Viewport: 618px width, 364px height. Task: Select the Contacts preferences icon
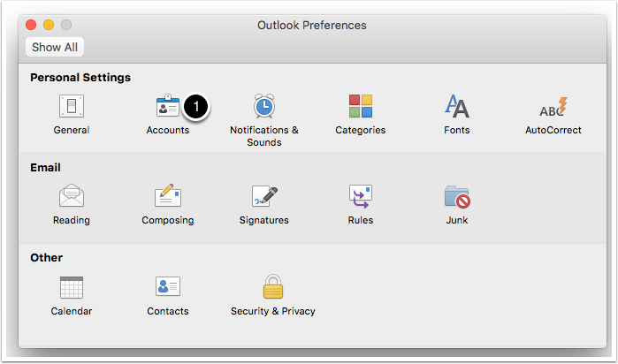[x=167, y=288]
